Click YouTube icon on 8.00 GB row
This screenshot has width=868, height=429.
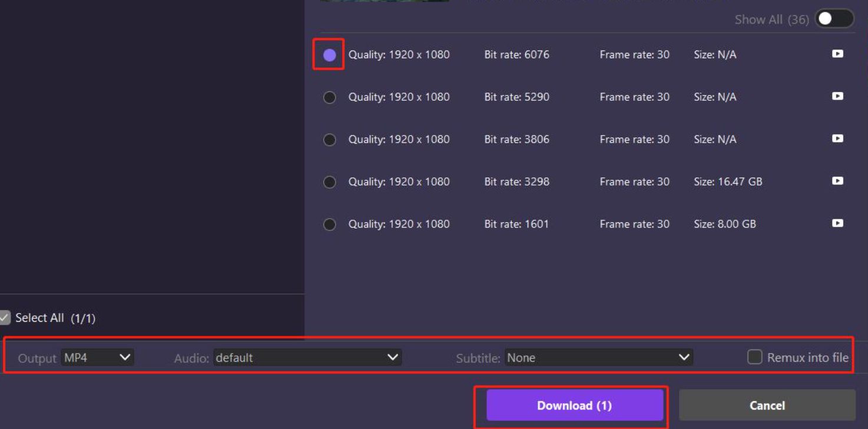point(837,224)
